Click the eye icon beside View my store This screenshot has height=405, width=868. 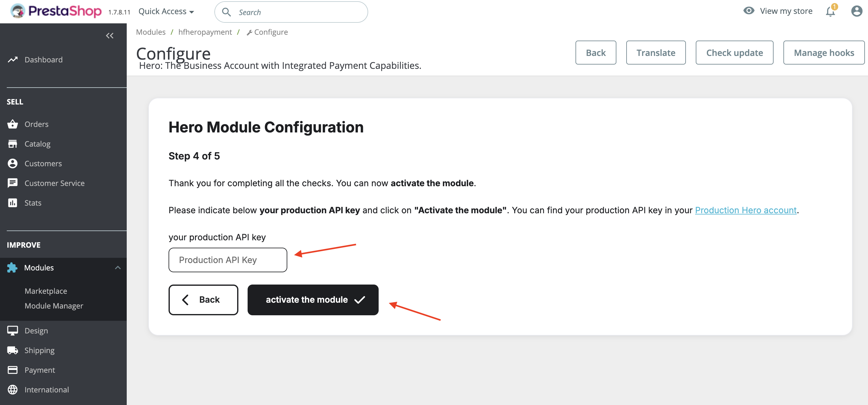click(x=748, y=11)
